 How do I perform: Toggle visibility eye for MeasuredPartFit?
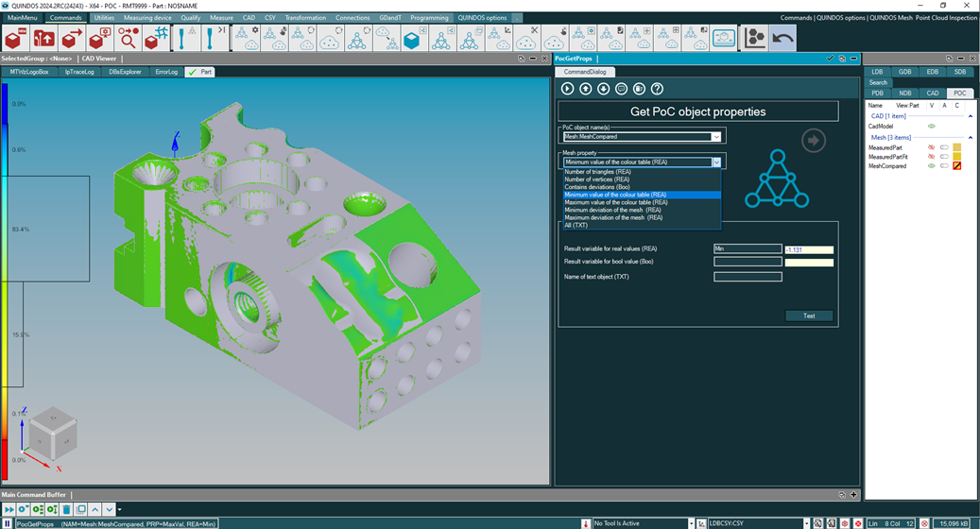tap(931, 157)
